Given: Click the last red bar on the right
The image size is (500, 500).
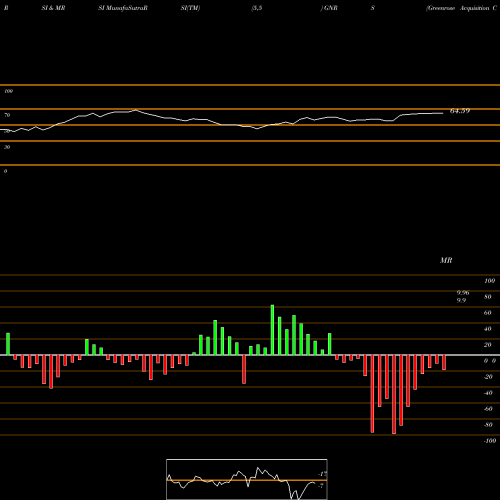Looking at the screenshot, I should tap(444, 362).
